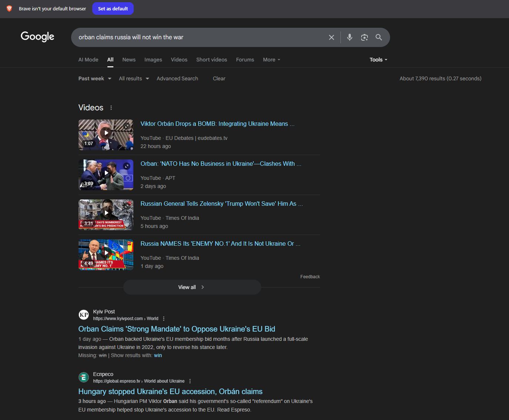Click the About 7,390 results text
The width and height of the screenshot is (509, 420).
pos(440,78)
